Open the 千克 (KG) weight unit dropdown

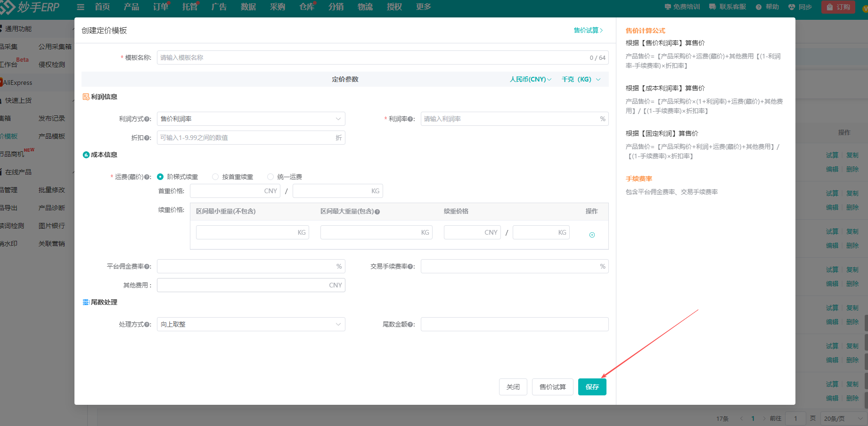coord(581,79)
